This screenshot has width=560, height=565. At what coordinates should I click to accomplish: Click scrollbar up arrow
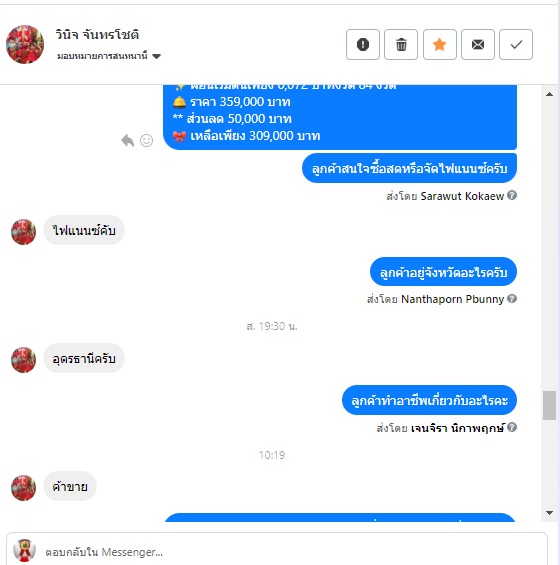coord(549,94)
